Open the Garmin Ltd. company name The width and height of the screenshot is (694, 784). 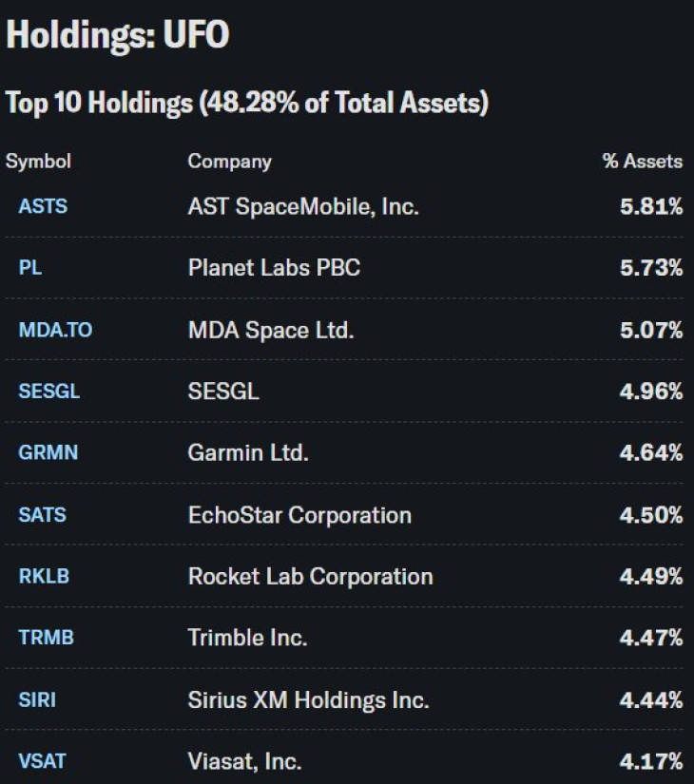pyautogui.click(x=249, y=453)
